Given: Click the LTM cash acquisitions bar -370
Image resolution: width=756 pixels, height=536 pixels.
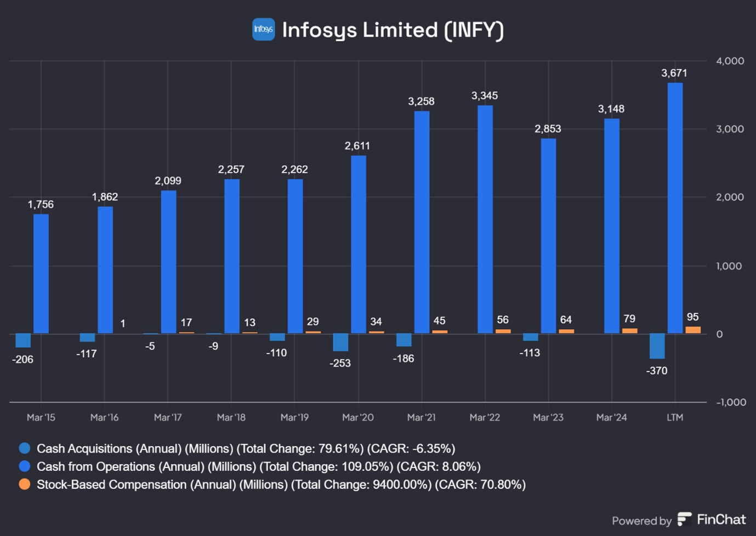Looking at the screenshot, I should click(657, 346).
